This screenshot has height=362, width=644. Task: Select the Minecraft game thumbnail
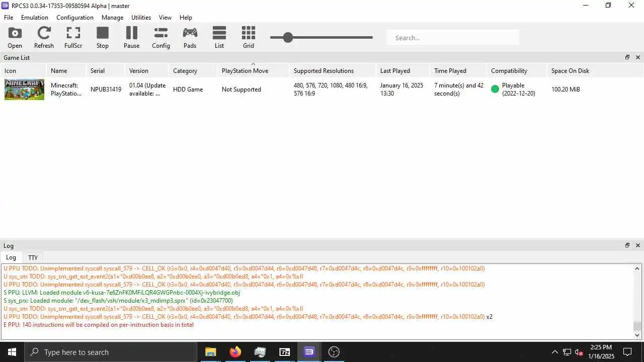pyautogui.click(x=24, y=89)
